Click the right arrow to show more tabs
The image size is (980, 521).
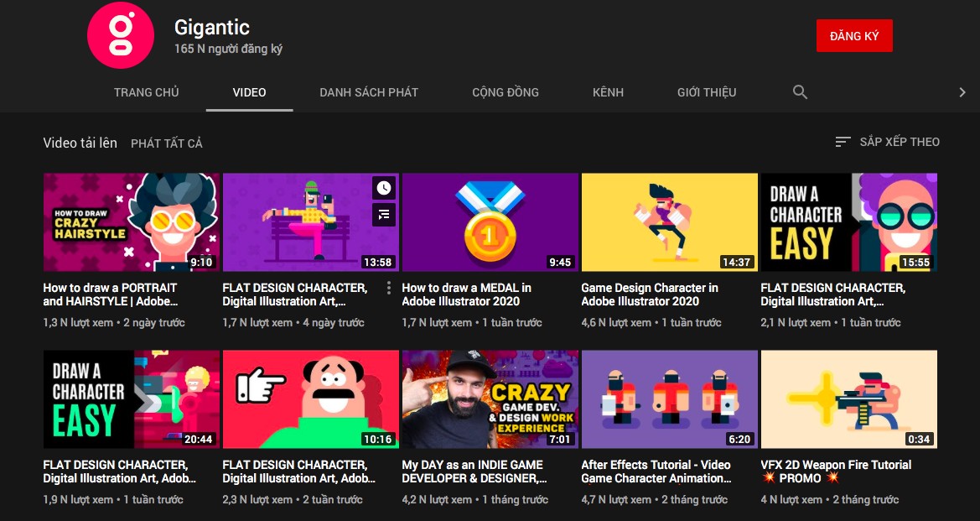[962, 92]
